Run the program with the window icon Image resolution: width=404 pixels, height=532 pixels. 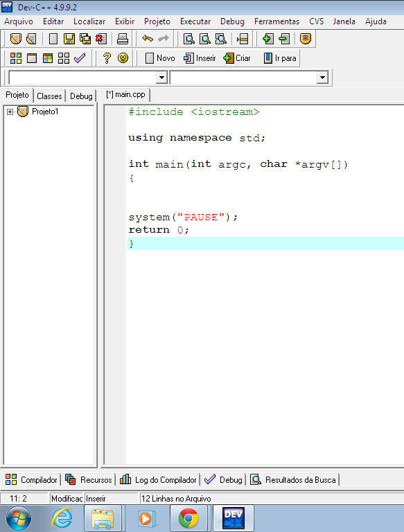[x=32, y=58]
